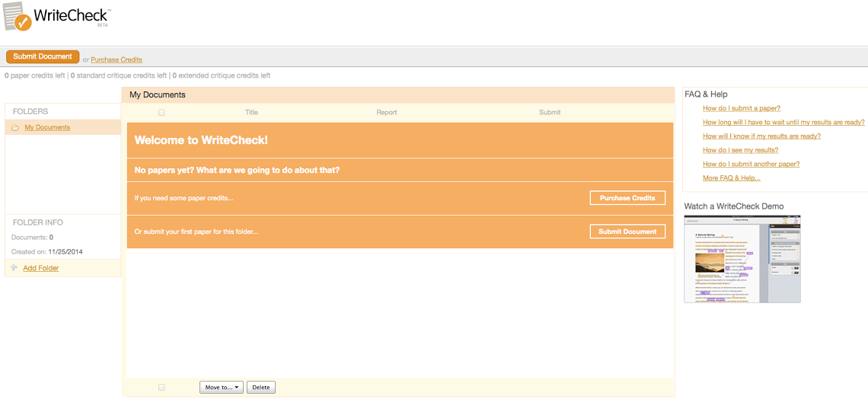Click the 'FOLDERS' sidebar heading
The height and width of the screenshot is (409, 868).
(x=30, y=111)
